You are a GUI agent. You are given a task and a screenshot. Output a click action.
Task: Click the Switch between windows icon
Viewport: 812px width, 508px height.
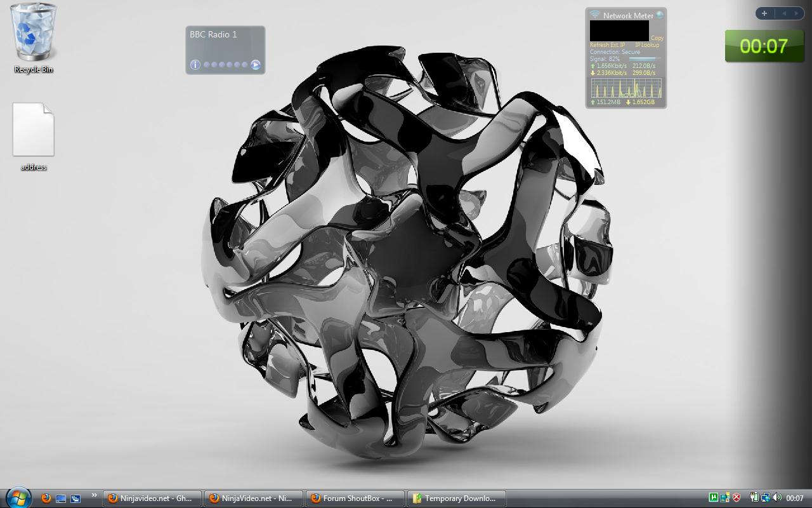coord(75,498)
